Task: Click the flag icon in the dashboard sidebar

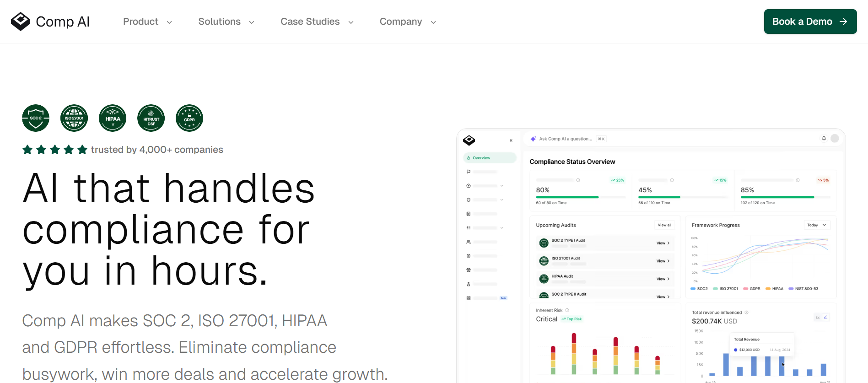Action: point(469,172)
